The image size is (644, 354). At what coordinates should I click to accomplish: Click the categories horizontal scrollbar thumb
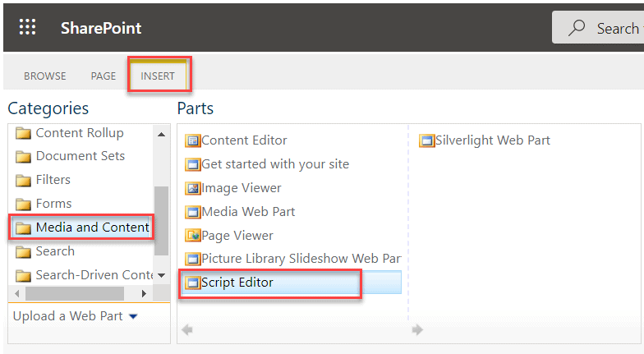75,294
